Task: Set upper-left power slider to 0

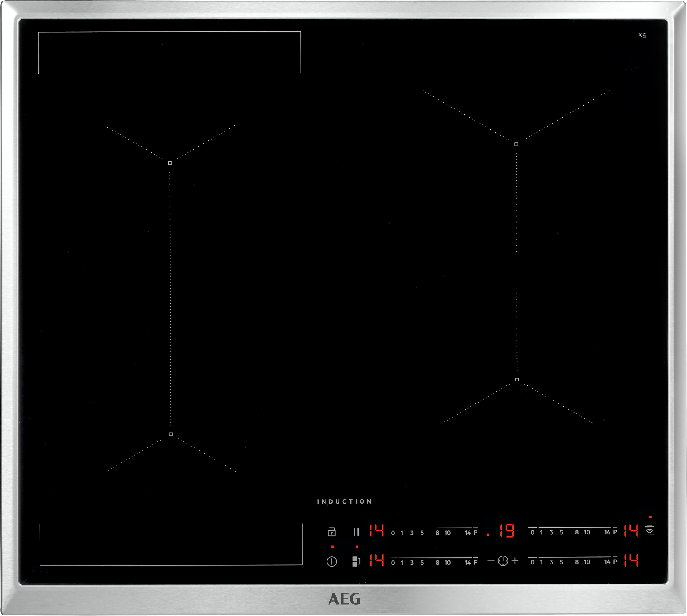Action: coord(393,533)
